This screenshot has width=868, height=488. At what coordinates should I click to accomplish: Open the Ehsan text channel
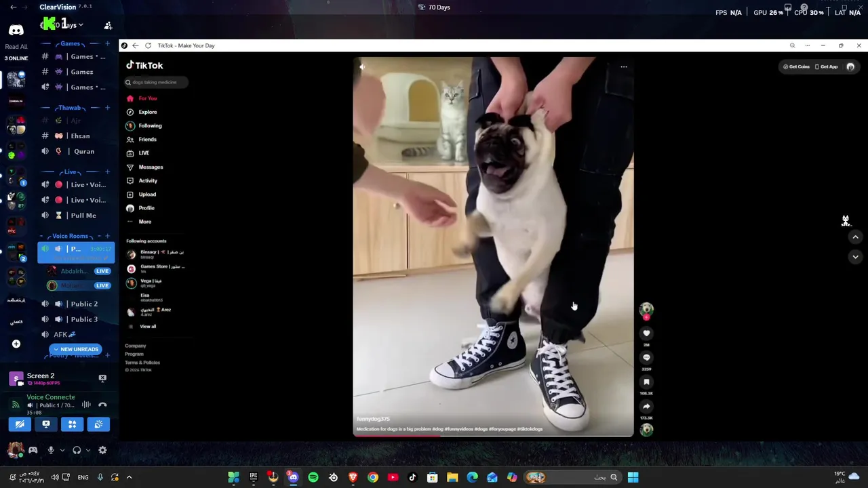pos(76,136)
